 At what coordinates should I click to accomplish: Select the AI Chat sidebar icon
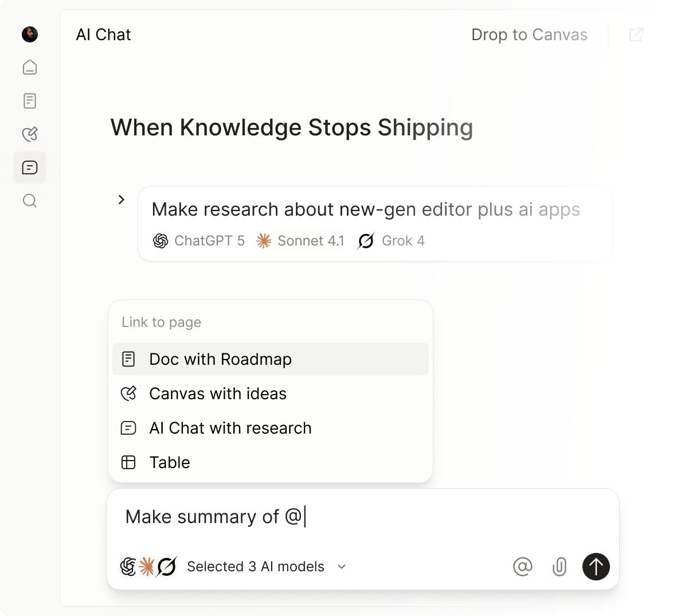(x=30, y=167)
